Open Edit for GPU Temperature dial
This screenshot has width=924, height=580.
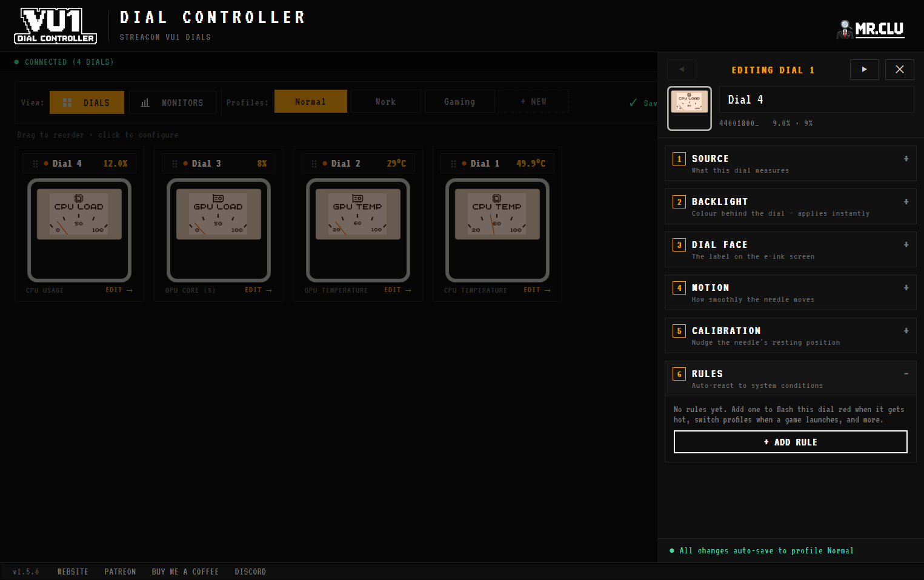pyautogui.click(x=397, y=290)
